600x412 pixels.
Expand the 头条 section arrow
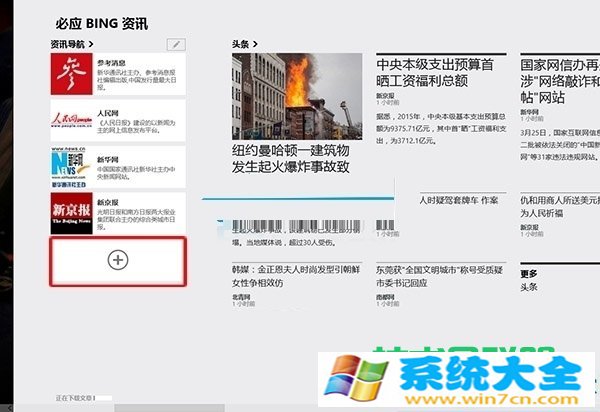pyautogui.click(x=255, y=44)
